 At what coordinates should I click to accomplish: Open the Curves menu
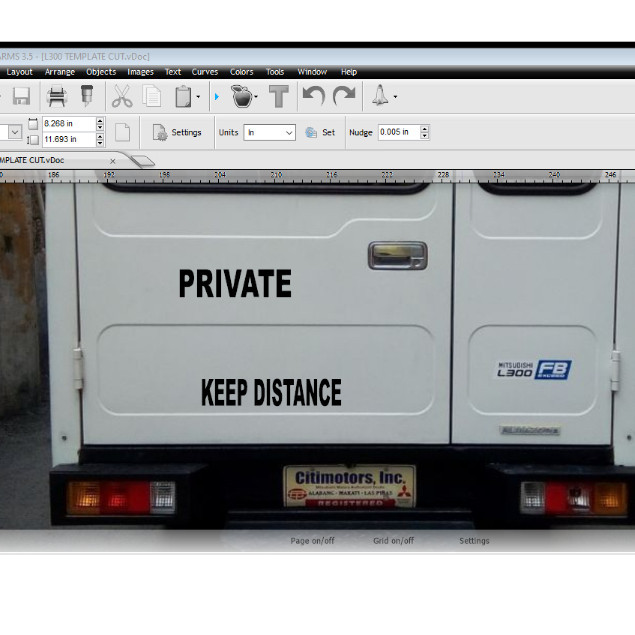click(205, 72)
